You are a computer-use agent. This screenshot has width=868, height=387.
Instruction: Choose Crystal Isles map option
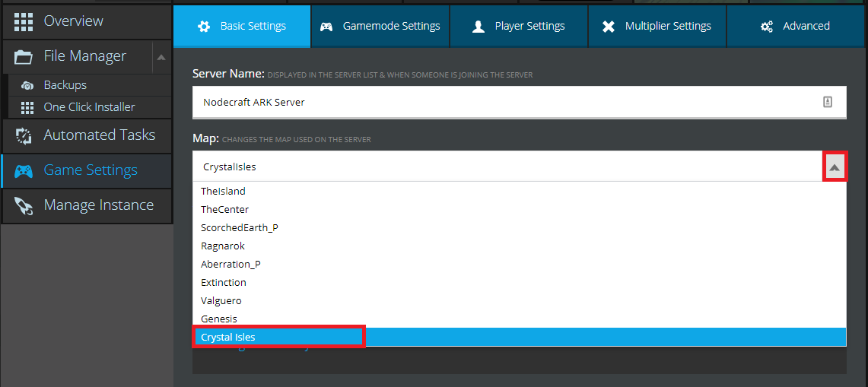click(520, 337)
